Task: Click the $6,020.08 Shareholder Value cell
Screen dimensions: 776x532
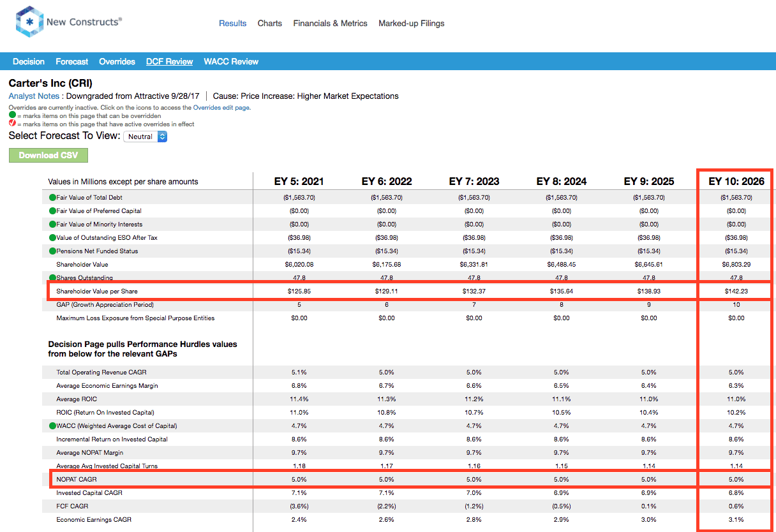Action: (299, 265)
